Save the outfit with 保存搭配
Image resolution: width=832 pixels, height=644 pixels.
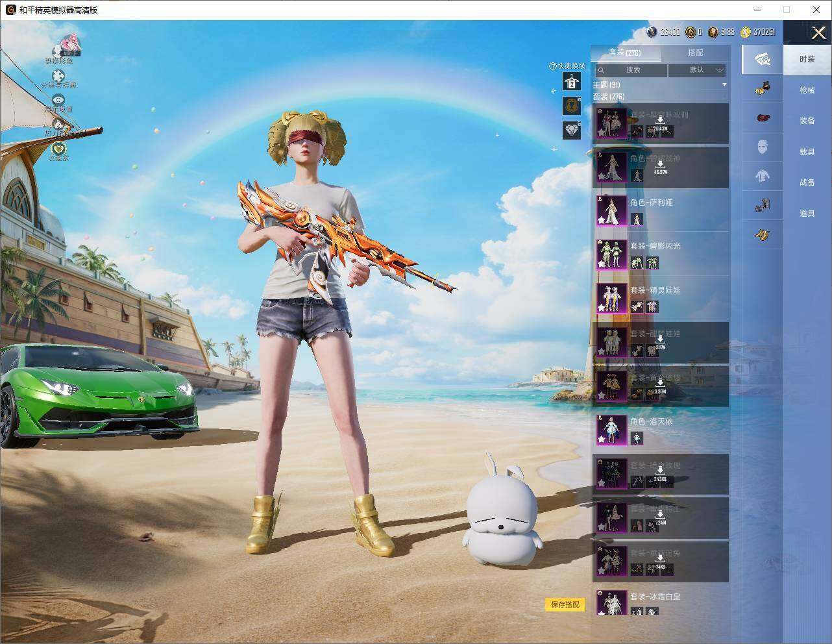[x=565, y=604]
